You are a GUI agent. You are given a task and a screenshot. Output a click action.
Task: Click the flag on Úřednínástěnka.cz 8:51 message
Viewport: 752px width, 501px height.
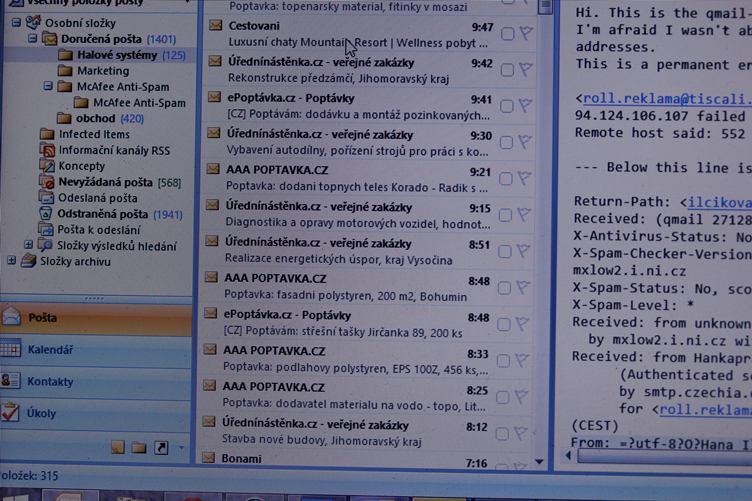523,251
